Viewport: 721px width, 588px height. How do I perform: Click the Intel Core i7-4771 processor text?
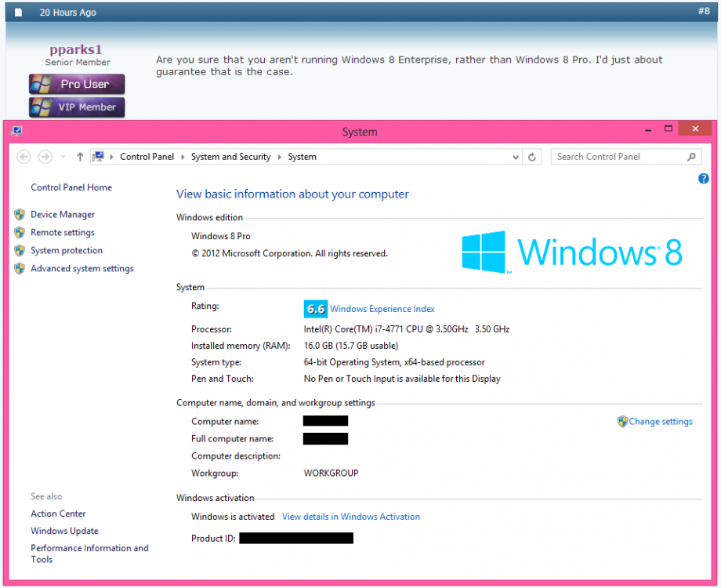tap(407, 329)
